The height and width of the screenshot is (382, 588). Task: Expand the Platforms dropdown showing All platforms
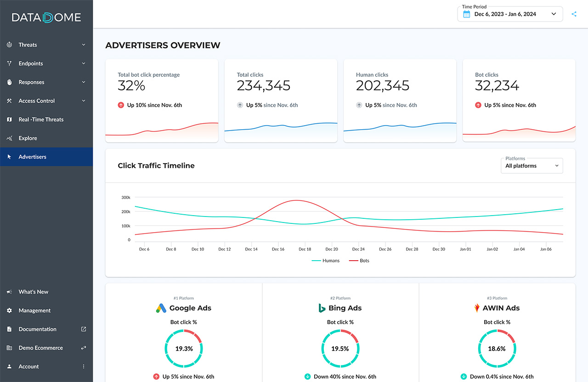(531, 165)
